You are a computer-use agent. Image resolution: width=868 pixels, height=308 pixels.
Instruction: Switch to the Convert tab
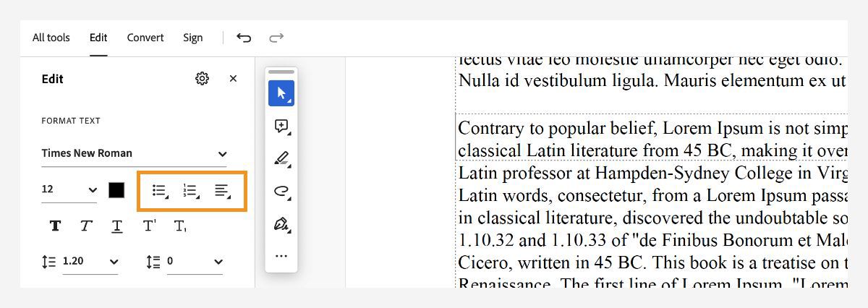pos(145,38)
